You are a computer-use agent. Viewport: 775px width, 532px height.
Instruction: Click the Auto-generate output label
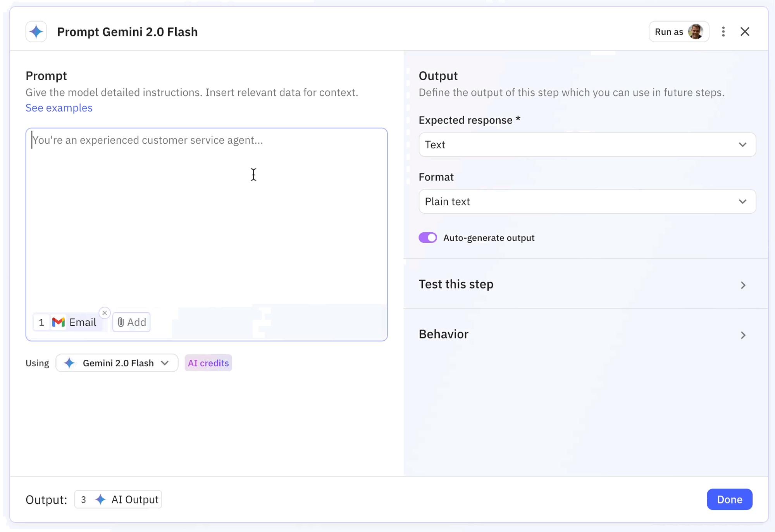[489, 238]
